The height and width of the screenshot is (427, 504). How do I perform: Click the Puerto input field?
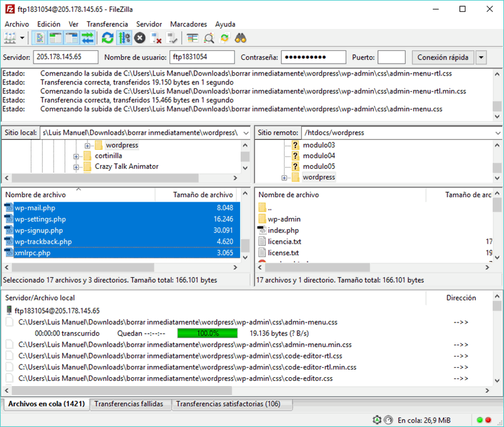coord(391,57)
